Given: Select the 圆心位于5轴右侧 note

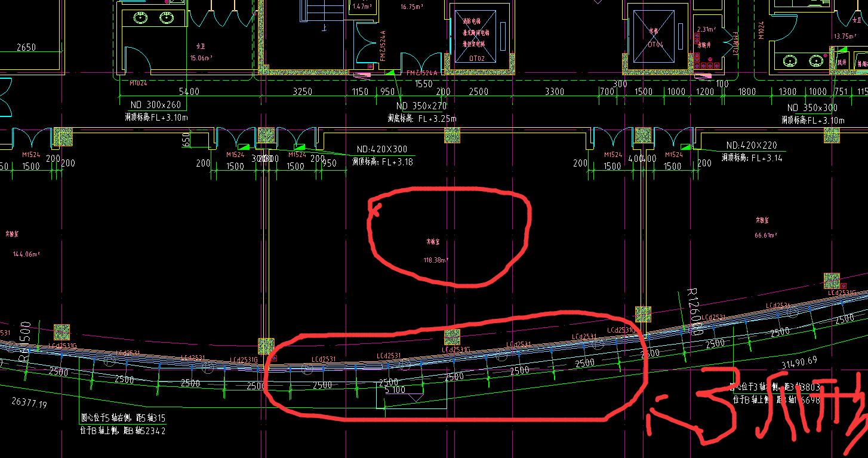Looking at the screenshot, I should [123, 418].
